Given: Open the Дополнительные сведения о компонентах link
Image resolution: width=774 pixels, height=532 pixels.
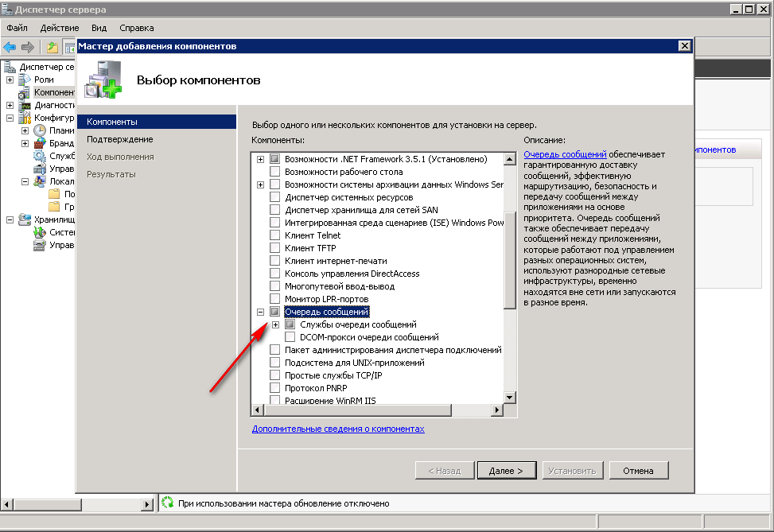Looking at the screenshot, I should pos(338,429).
